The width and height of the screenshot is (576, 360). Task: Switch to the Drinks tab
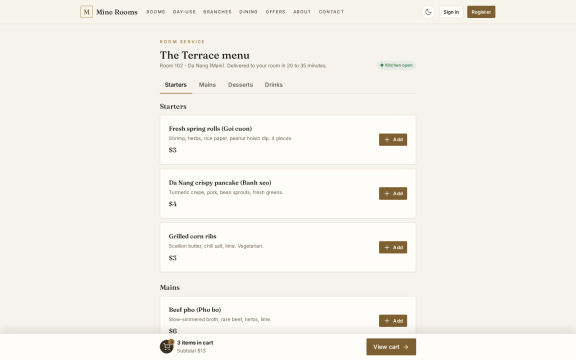pyautogui.click(x=274, y=85)
